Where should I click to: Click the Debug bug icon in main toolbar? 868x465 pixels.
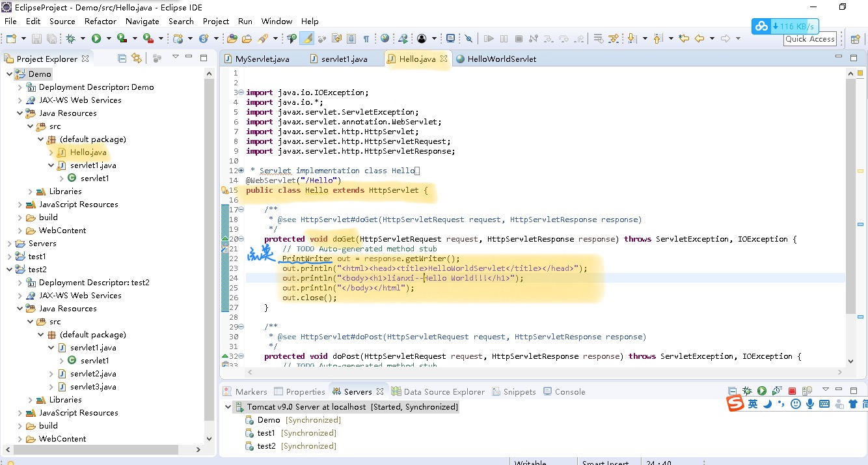(x=70, y=38)
